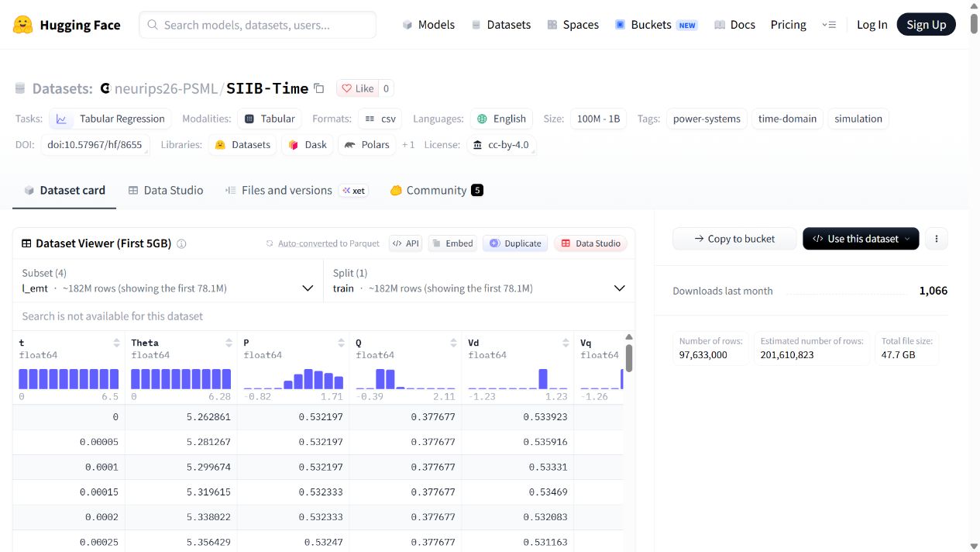This screenshot has height=552, width=980.
Task: Click the Embed button
Action: point(452,243)
